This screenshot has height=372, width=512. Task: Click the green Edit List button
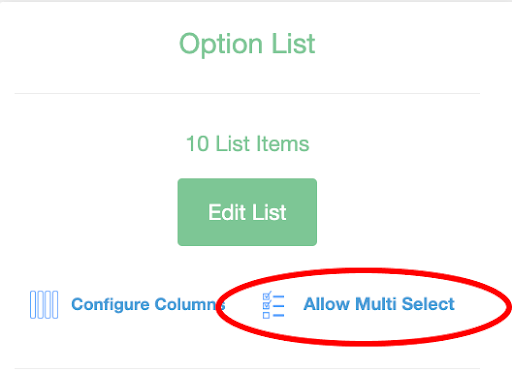click(x=247, y=212)
